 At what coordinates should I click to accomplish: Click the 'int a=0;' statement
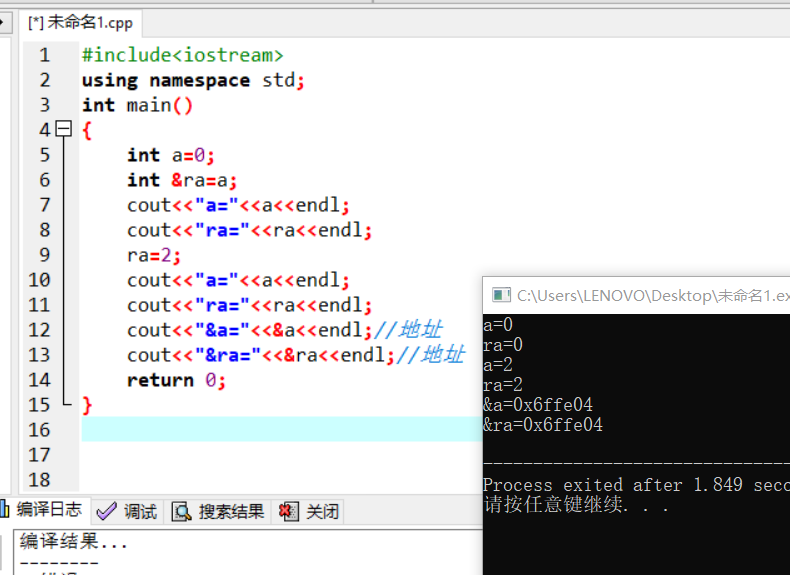[171, 155]
